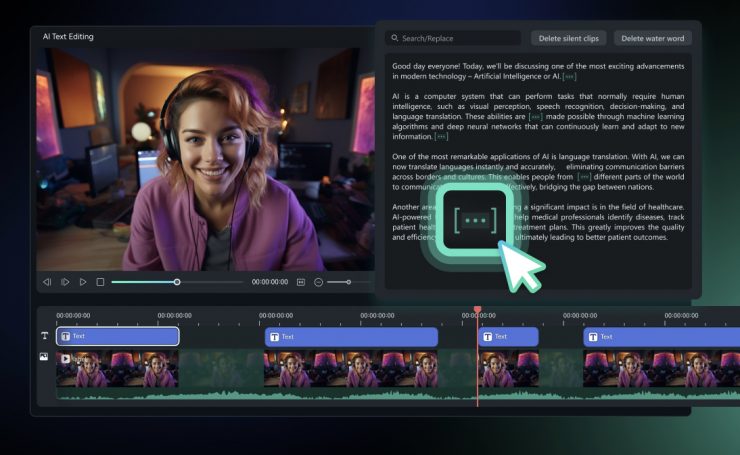Click silence marker after 'These abilities are'

(536, 116)
